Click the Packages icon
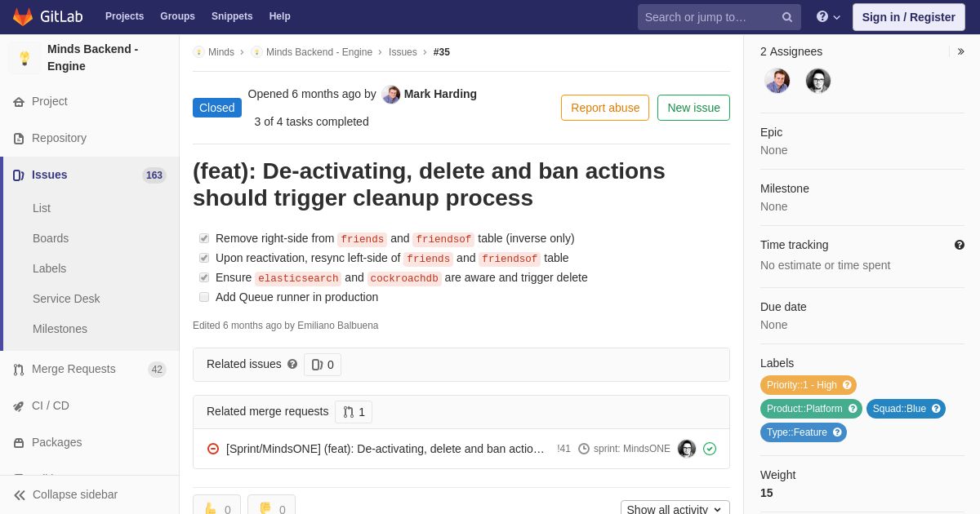The width and height of the screenshot is (980, 514). (19, 443)
